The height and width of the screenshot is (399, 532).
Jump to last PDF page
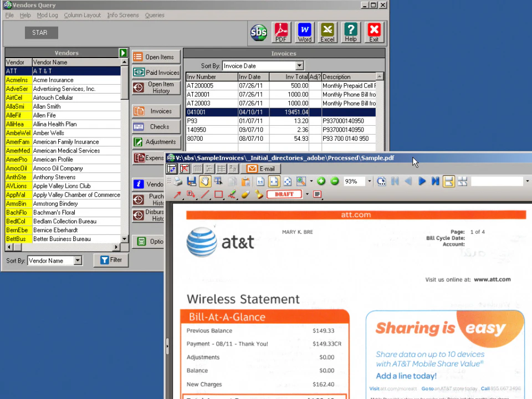(436, 182)
